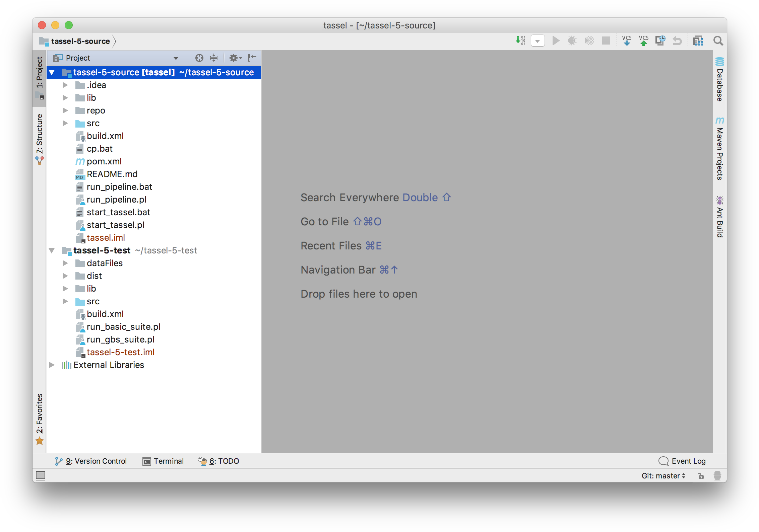Click the Make Project build icon
This screenshot has height=532, width=759.
click(x=520, y=41)
